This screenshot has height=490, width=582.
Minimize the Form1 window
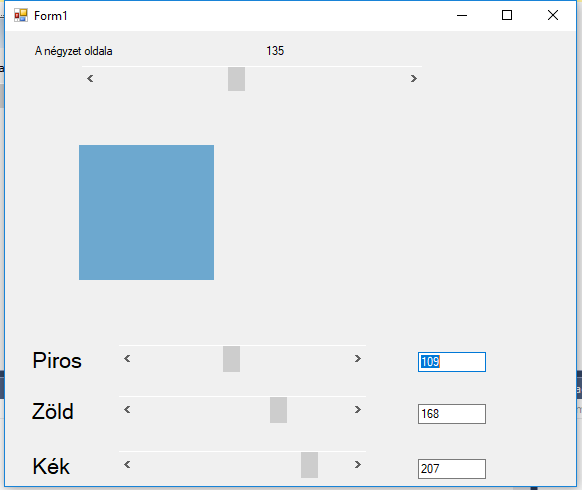[x=462, y=16]
